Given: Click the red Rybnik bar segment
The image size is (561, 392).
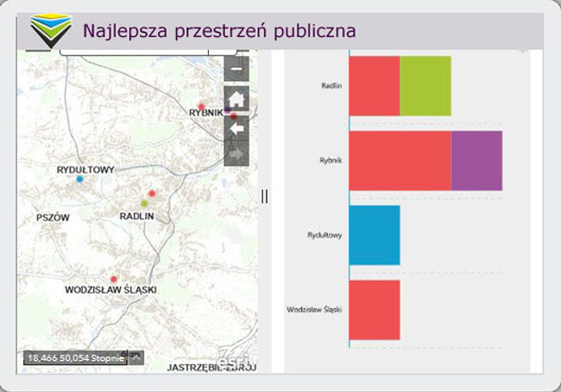Looking at the screenshot, I should [x=400, y=161].
